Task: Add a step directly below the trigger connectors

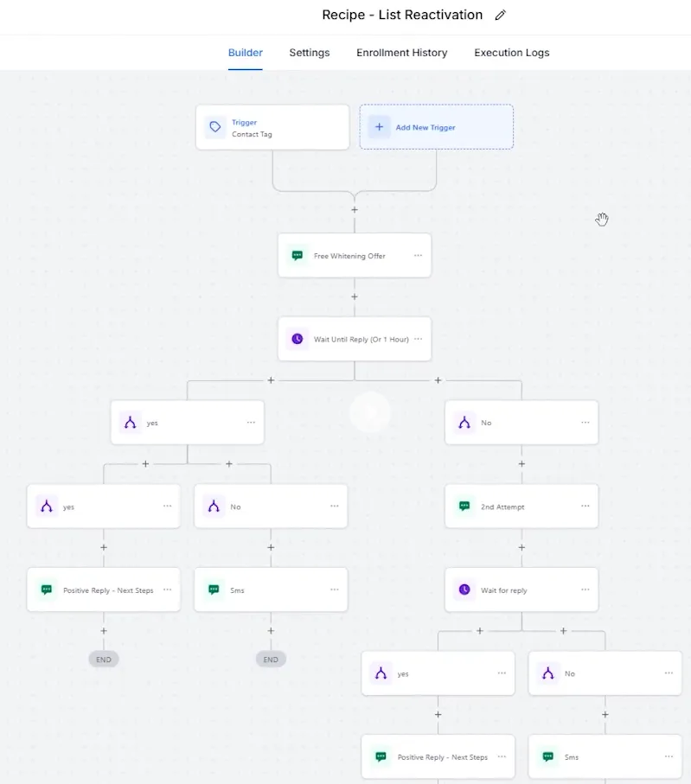Action: pyautogui.click(x=355, y=210)
